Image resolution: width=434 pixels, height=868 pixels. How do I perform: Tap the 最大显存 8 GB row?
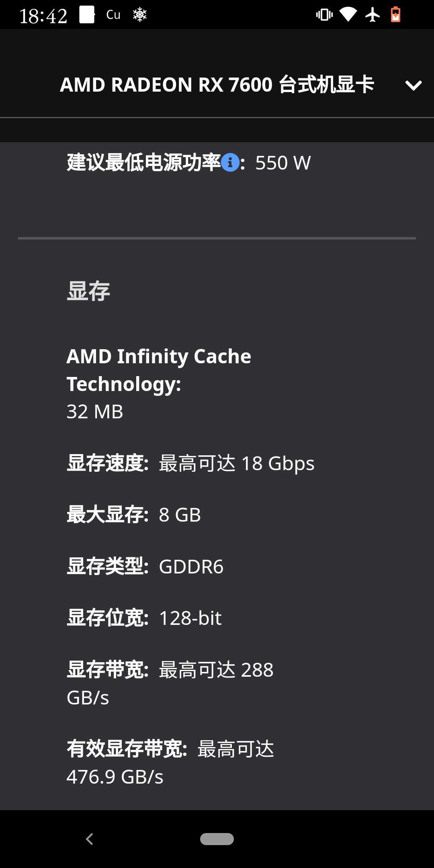(x=134, y=515)
